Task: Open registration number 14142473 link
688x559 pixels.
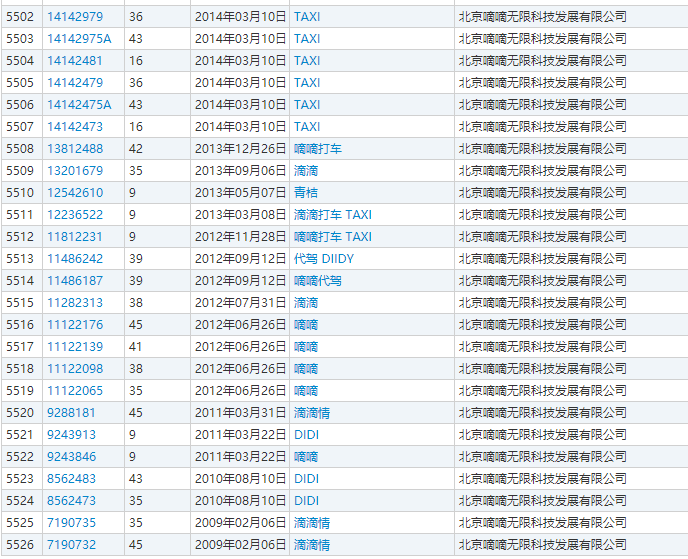Action: 75,127
